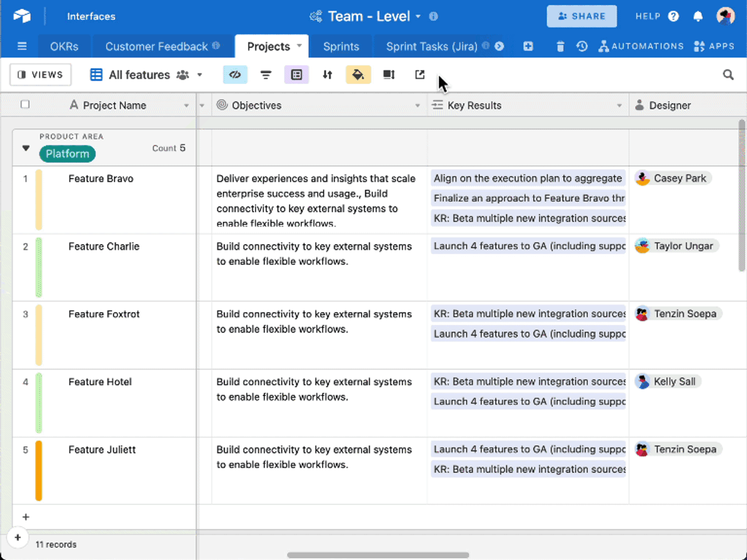The width and height of the screenshot is (747, 560).
Task: Open notifications bell icon
Action: (x=698, y=16)
